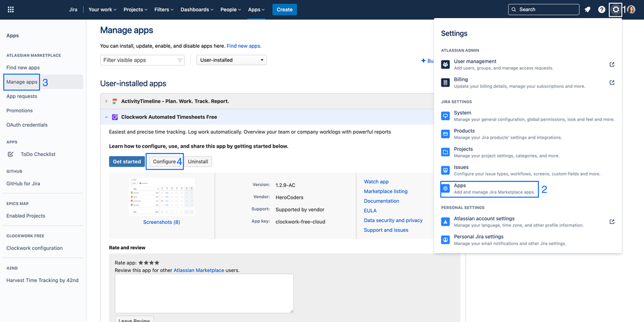Open the notifications icon in the top bar
The height and width of the screenshot is (322, 644).
[588, 10]
